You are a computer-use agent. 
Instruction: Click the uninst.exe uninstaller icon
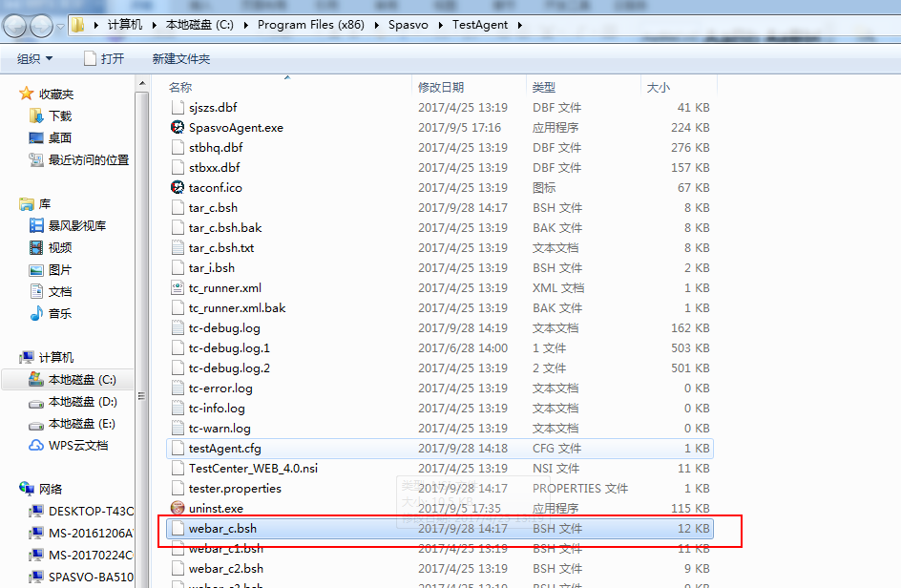[x=178, y=508]
